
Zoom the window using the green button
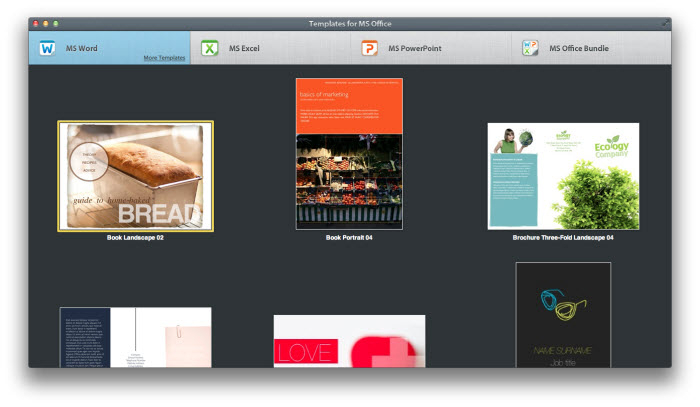pos(56,22)
